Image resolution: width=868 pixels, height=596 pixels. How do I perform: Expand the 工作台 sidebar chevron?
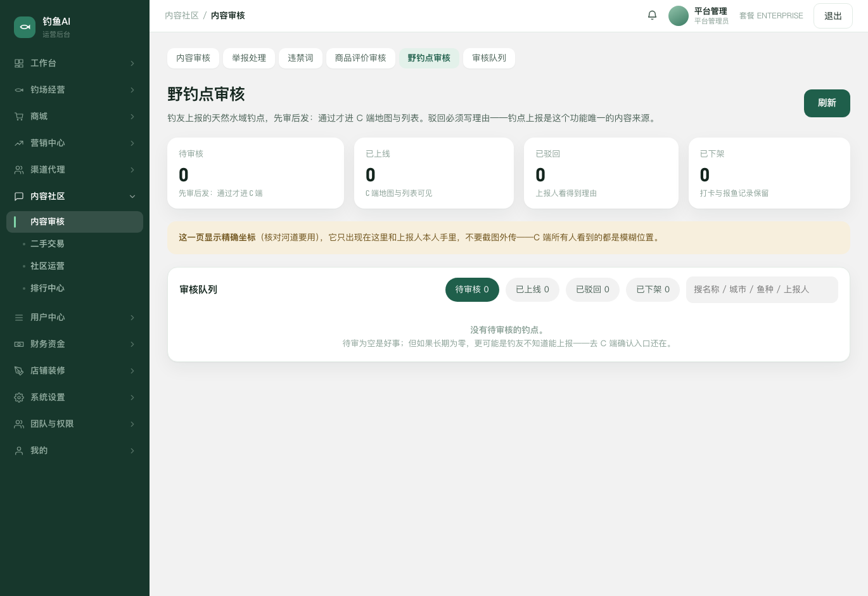tap(132, 63)
